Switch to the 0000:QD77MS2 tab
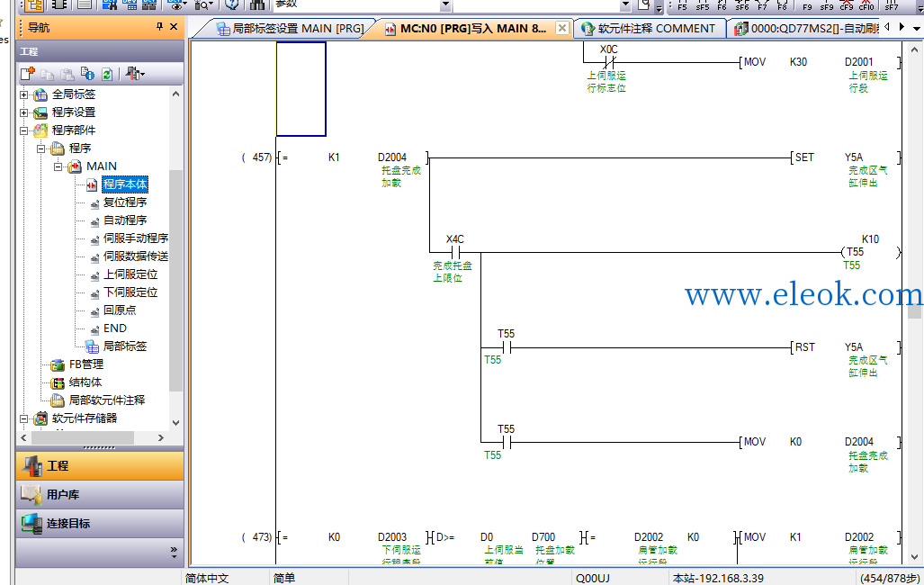Image resolution: width=924 pixels, height=585 pixels. 807,28
